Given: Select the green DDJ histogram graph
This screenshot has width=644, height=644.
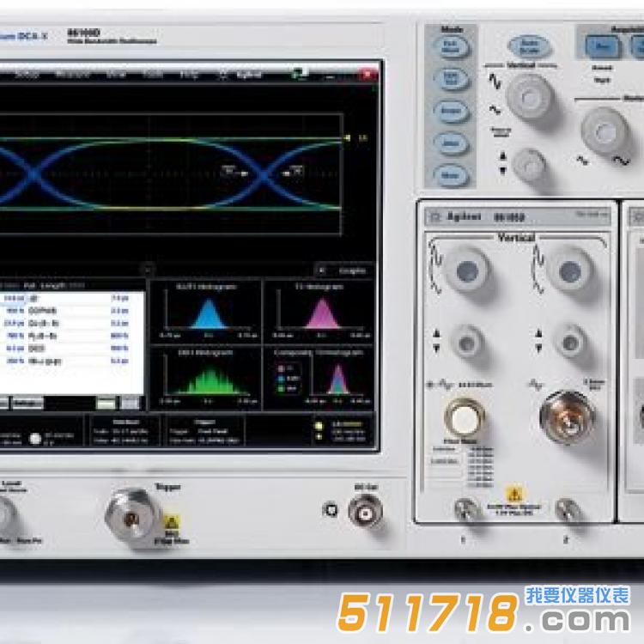Looking at the screenshot, I should click(206, 379).
